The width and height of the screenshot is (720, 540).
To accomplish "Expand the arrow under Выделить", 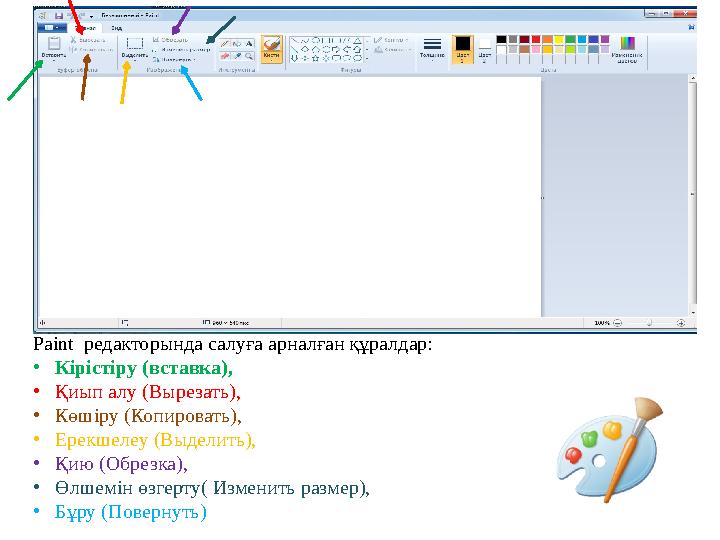I will (x=135, y=61).
